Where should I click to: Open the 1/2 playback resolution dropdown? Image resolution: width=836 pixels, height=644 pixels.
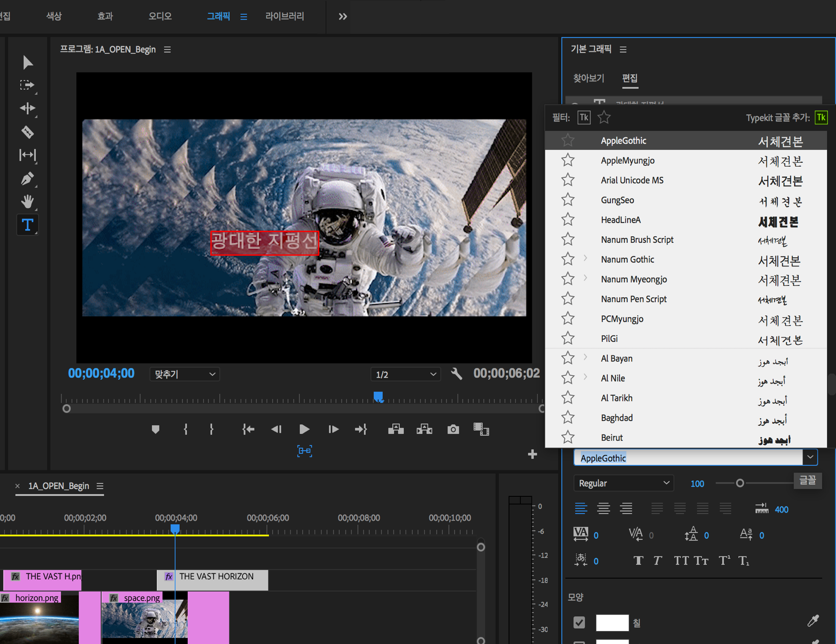406,374
